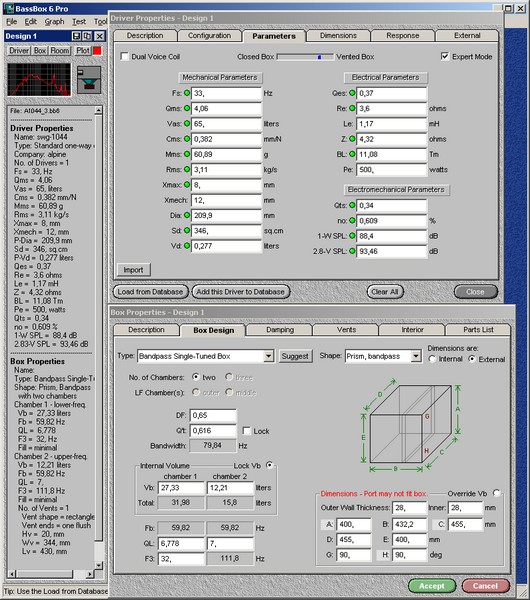The width and height of the screenshot is (530, 600).
Task: Click Load from Database
Action: (150, 292)
